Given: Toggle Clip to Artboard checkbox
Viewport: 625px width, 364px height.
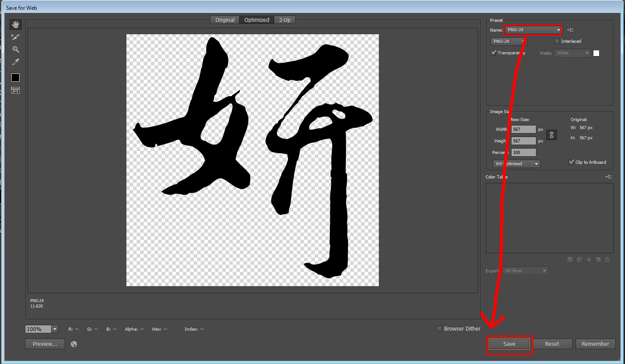Looking at the screenshot, I should (571, 162).
